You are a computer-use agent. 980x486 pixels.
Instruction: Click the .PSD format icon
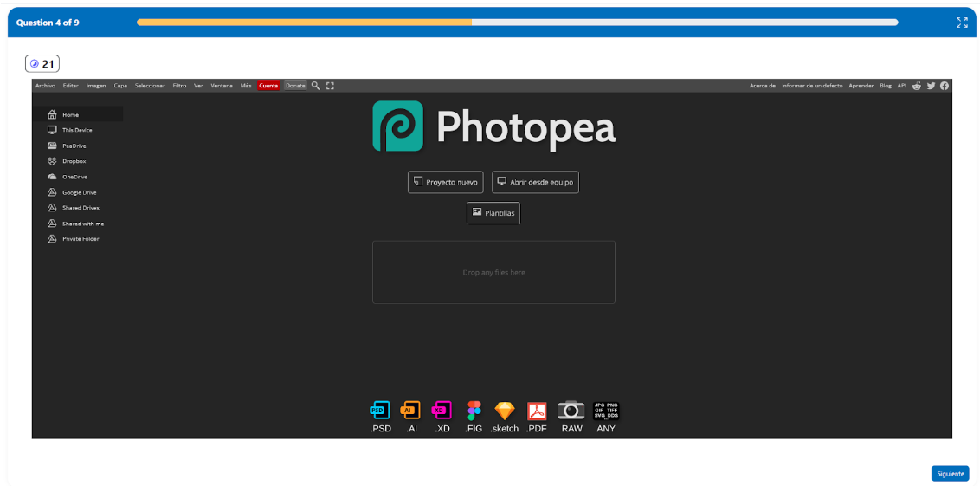click(380, 411)
